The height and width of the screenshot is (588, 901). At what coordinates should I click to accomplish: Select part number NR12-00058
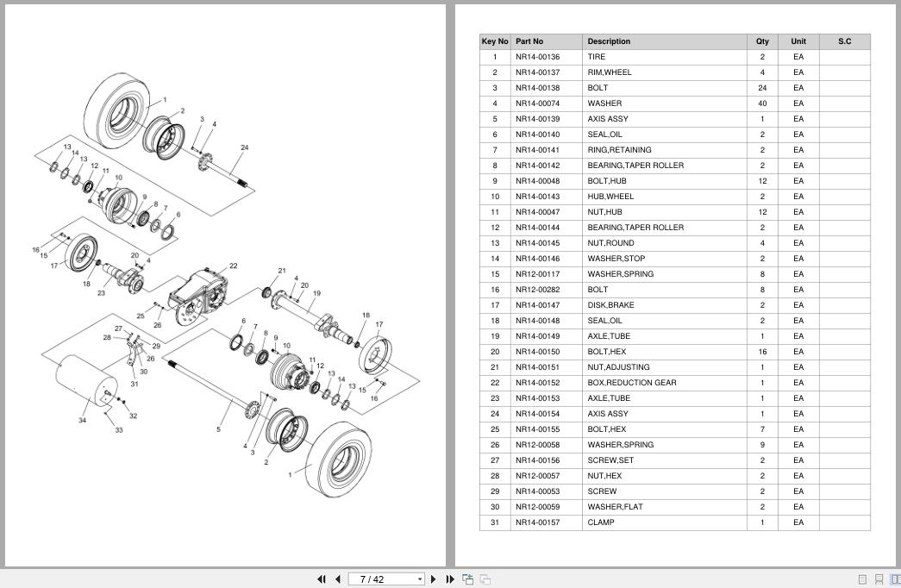pyautogui.click(x=537, y=445)
